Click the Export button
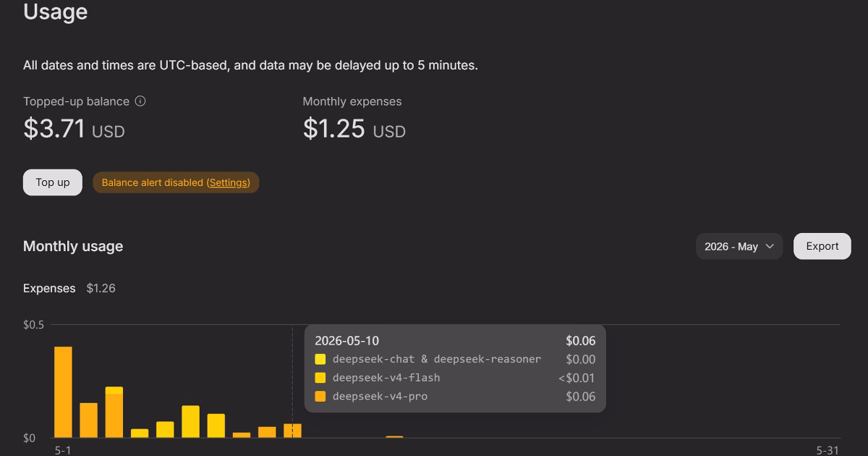Viewport: 868px width, 456px height. click(822, 246)
